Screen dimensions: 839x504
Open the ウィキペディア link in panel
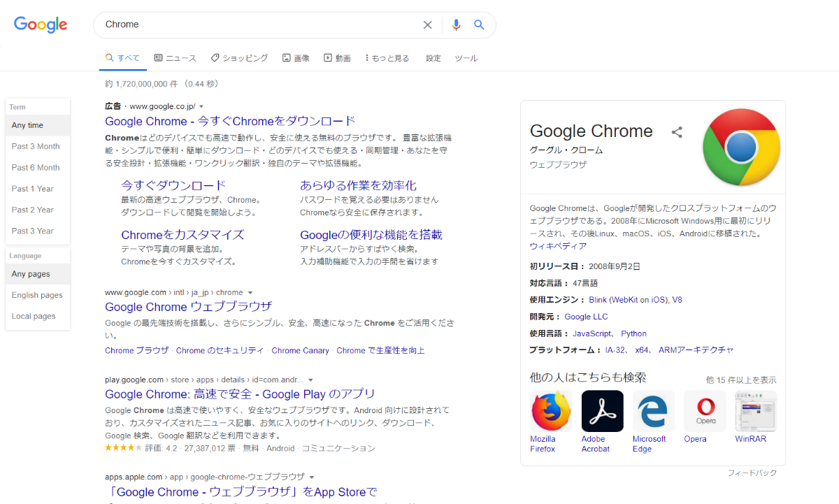click(558, 246)
